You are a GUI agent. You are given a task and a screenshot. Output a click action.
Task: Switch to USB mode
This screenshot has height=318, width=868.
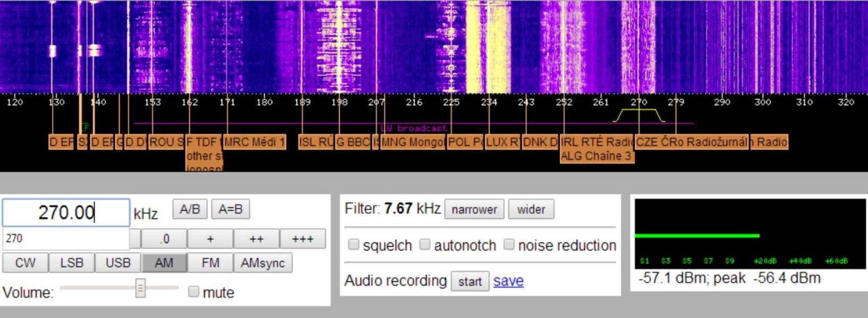coord(117,263)
